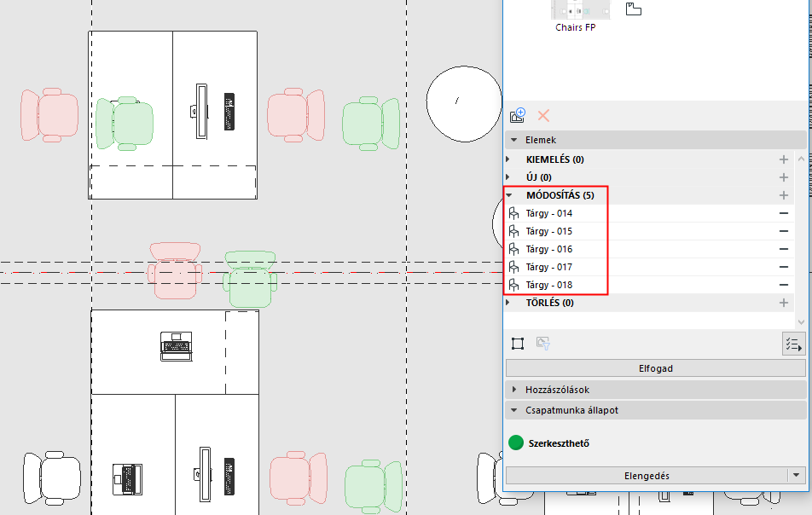This screenshot has width=812, height=515.
Task: Open the checklist options icon button
Action: coord(793,344)
